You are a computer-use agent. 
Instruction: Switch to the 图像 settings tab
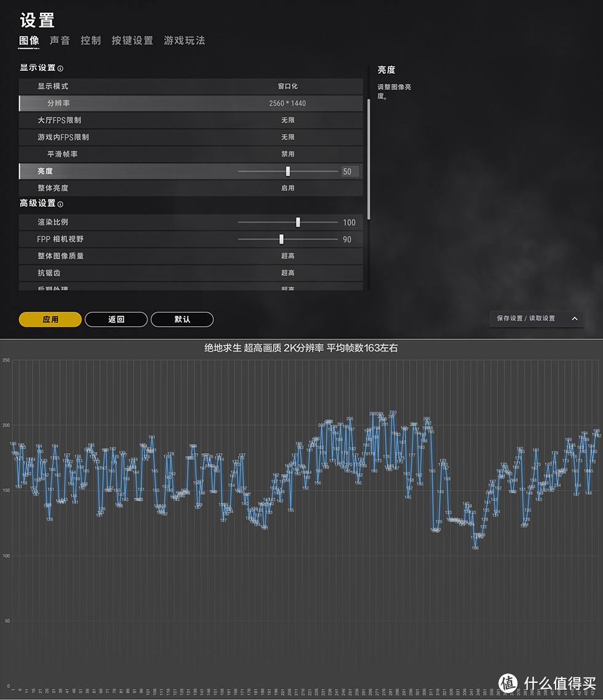(x=29, y=41)
